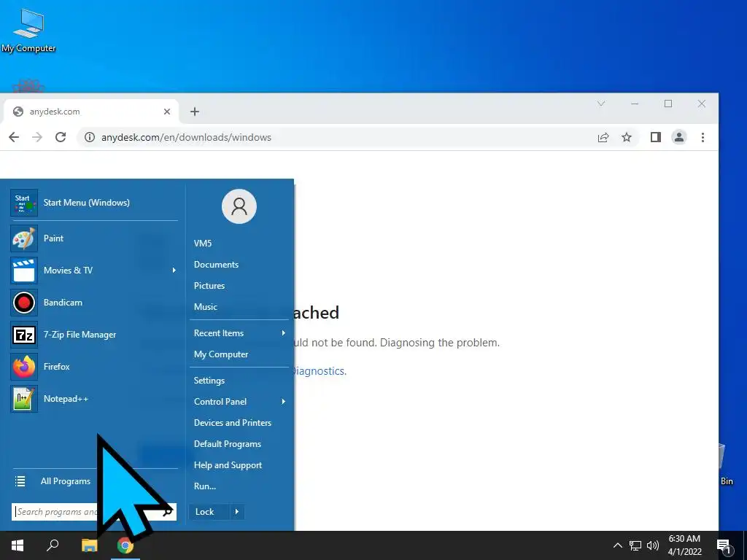Open the notification center icon

tap(724, 545)
